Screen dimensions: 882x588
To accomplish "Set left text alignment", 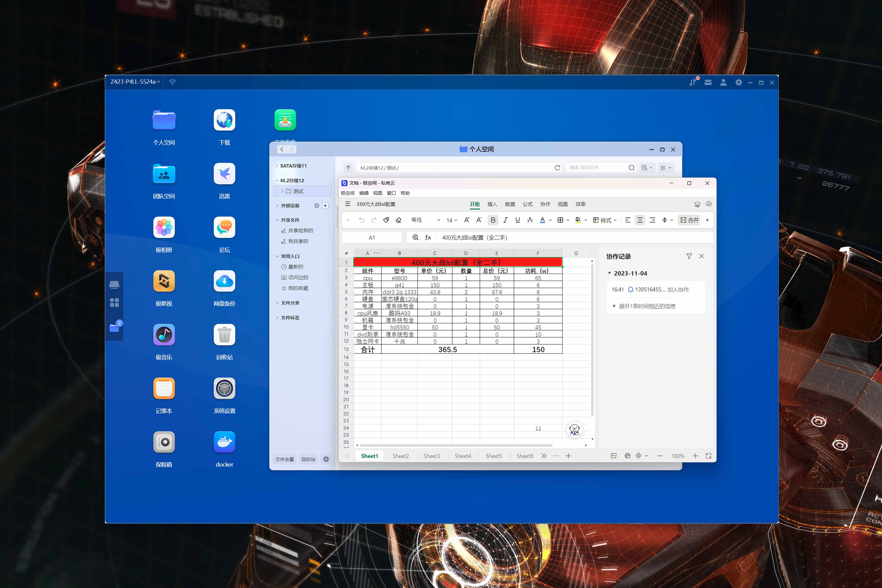I will coord(628,220).
